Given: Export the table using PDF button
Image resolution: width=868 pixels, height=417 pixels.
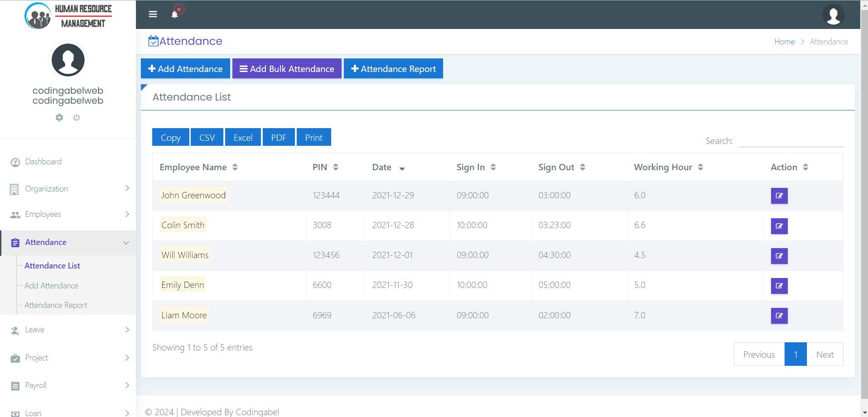Looking at the screenshot, I should tap(279, 138).
